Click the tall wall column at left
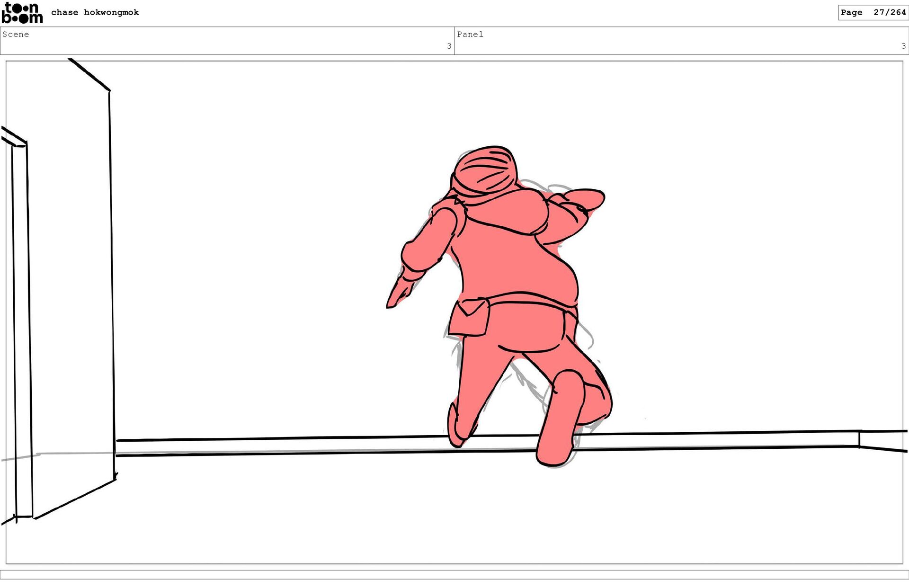 point(71,284)
